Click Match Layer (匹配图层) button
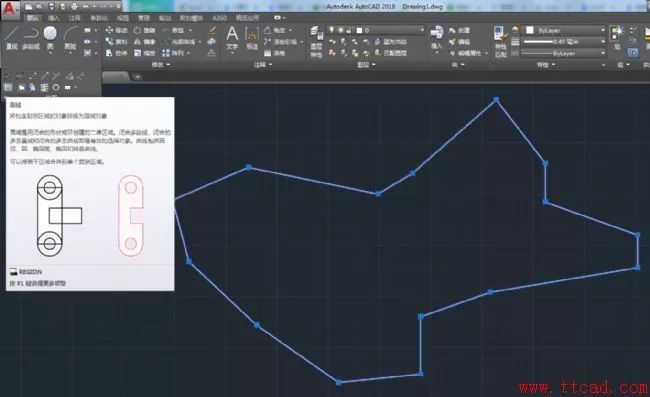Image resolution: width=650 pixels, height=397 pixels. pyautogui.click(x=391, y=53)
